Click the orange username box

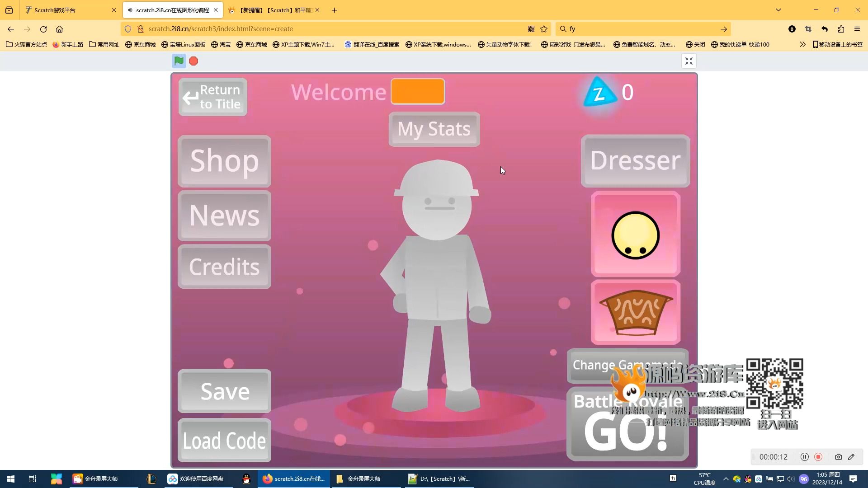point(417,92)
